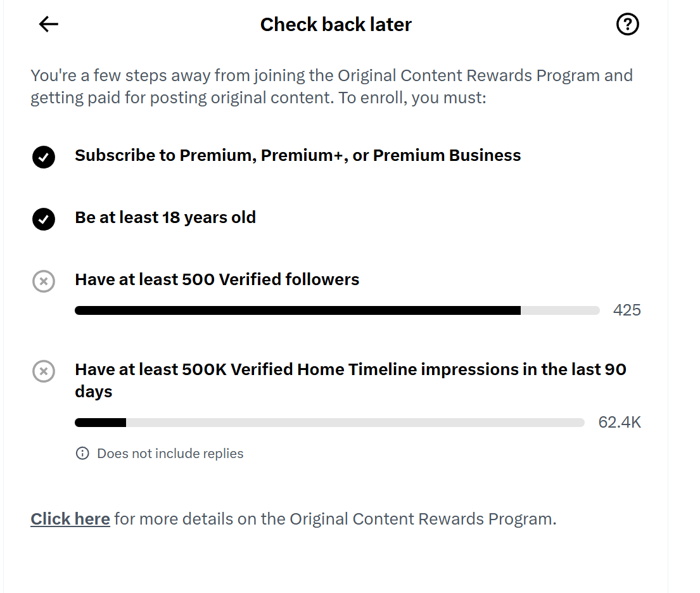Screen dimensions: 700x593
Task: Click the 500K impressions progress bar
Action: pyautogui.click(x=329, y=423)
